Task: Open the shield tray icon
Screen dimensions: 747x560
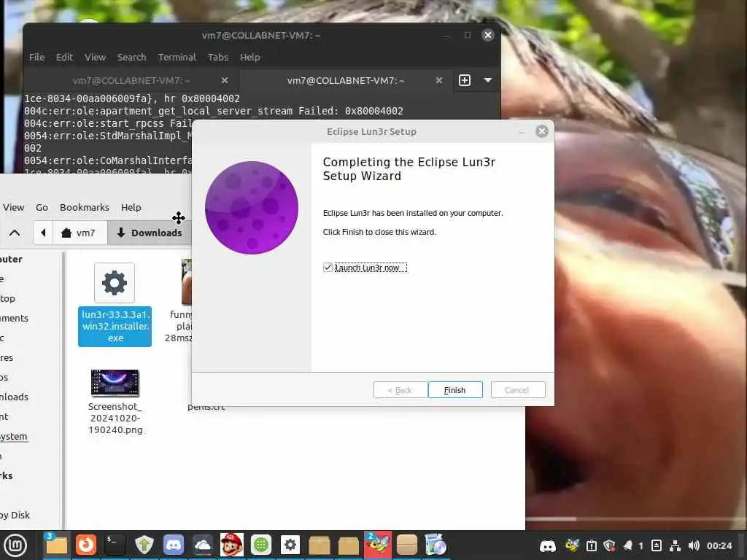Action: tap(609, 545)
